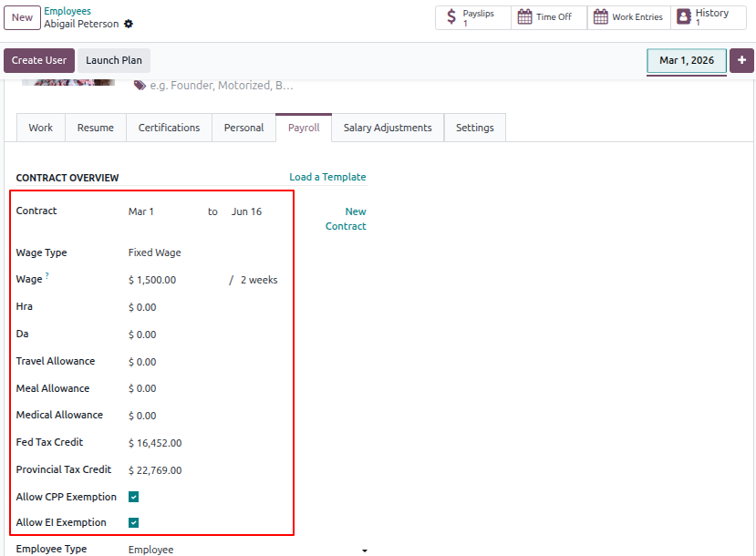
Task: Click the Load a Template link
Action: click(327, 177)
